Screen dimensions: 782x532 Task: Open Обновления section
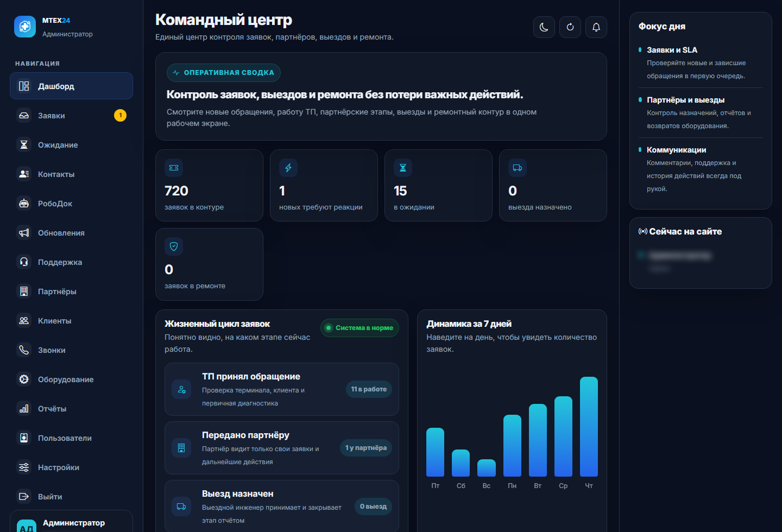71,232
